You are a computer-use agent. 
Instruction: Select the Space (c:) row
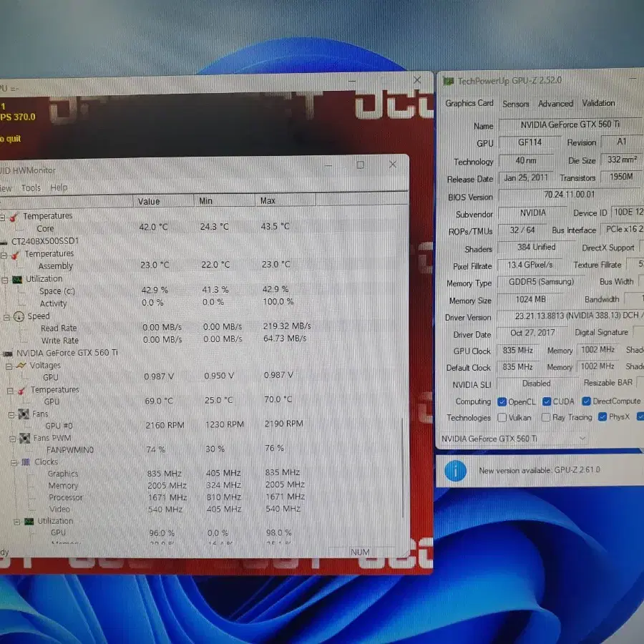pyautogui.click(x=165, y=291)
